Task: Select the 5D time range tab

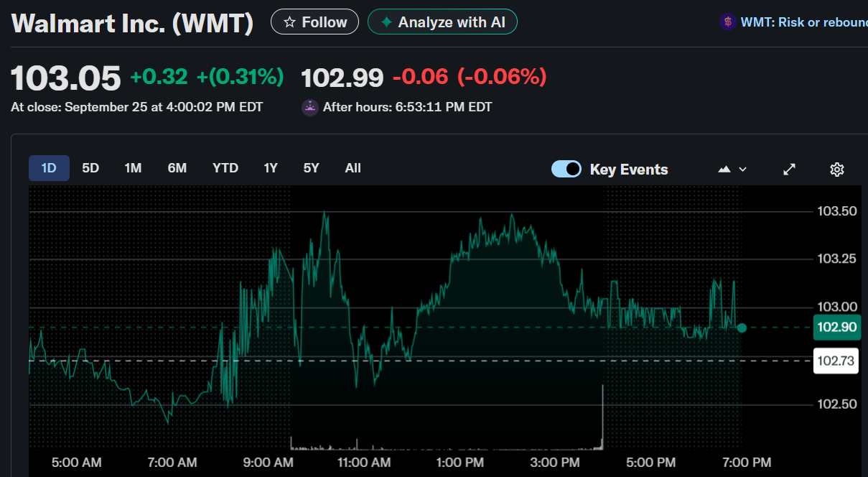Action: (x=90, y=168)
